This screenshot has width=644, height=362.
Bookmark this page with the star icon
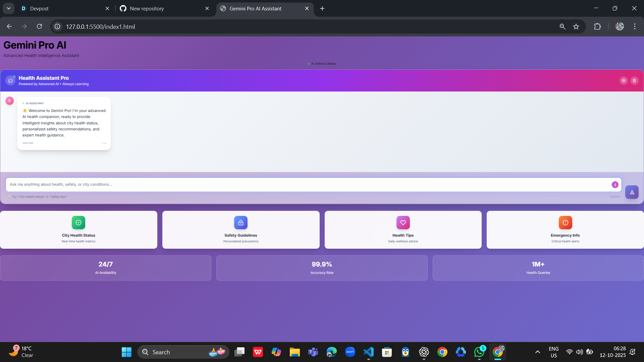point(576,27)
